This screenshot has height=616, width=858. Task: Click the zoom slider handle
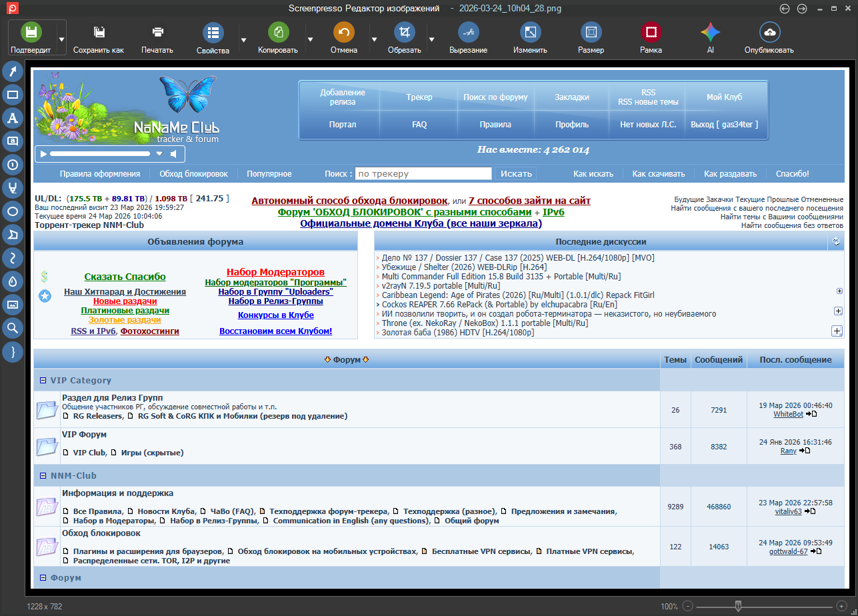[738, 606]
